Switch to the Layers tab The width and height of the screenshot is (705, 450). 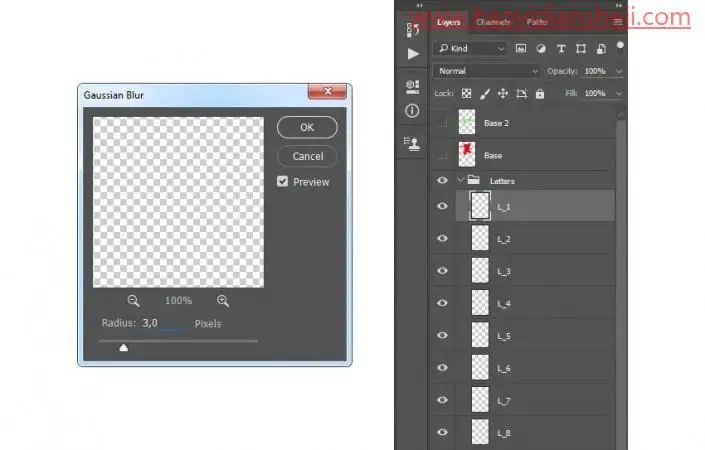(x=449, y=22)
